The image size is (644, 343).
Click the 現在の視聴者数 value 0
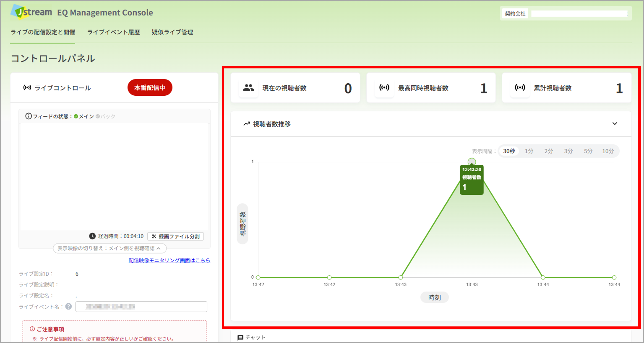(x=348, y=88)
